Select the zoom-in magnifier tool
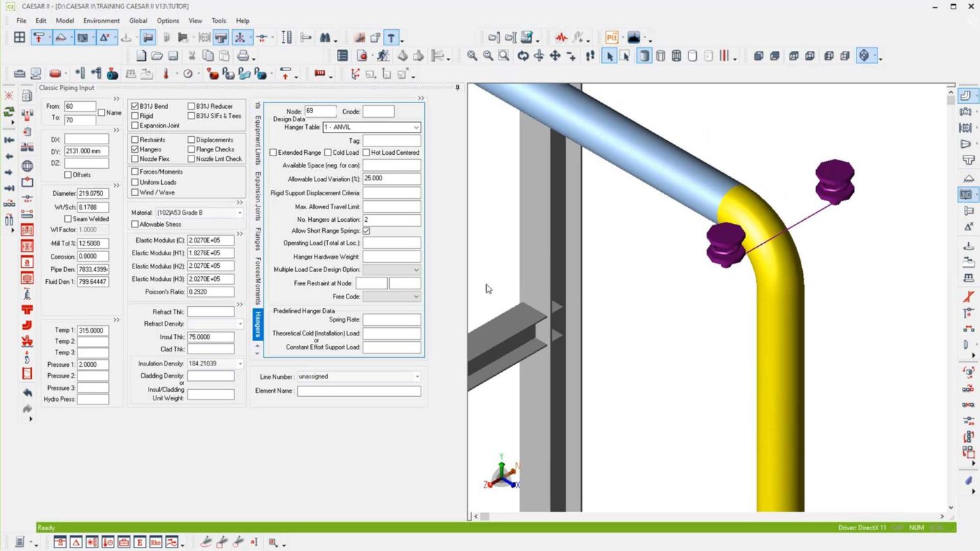The width and height of the screenshot is (980, 551). click(472, 56)
